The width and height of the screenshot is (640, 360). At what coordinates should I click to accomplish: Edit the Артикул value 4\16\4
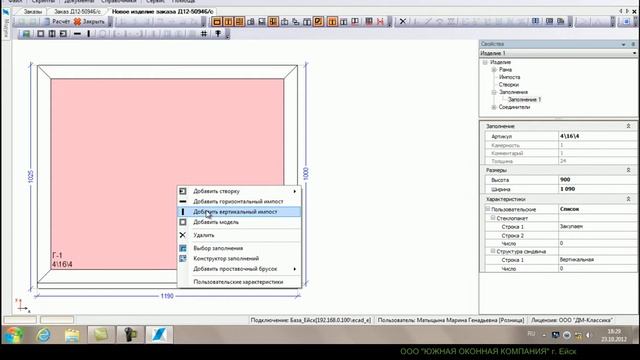click(598, 136)
